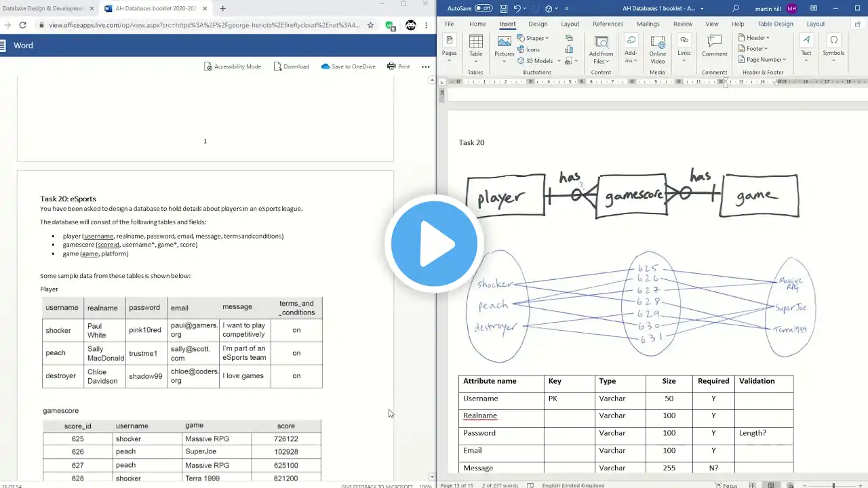
Task: Click the ruler tab selector in Word
Action: click(x=443, y=82)
